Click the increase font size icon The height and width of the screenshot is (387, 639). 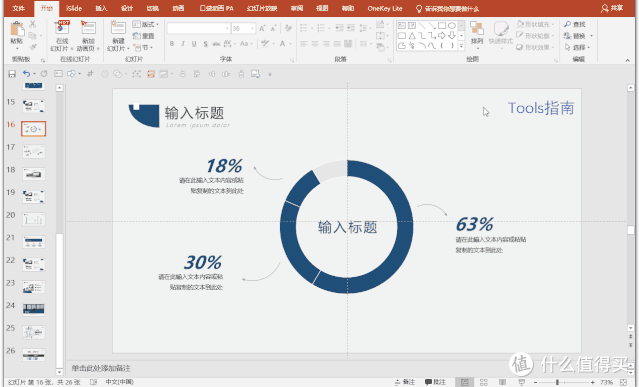click(262, 28)
